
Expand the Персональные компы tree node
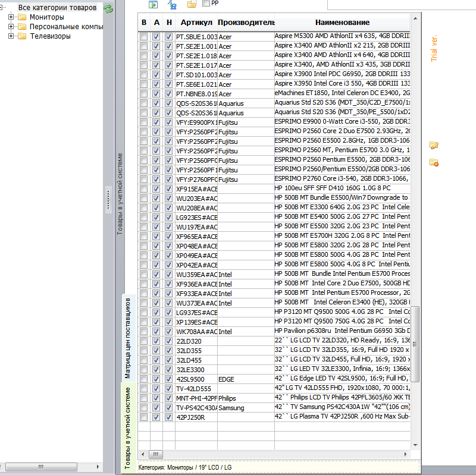(x=11, y=27)
